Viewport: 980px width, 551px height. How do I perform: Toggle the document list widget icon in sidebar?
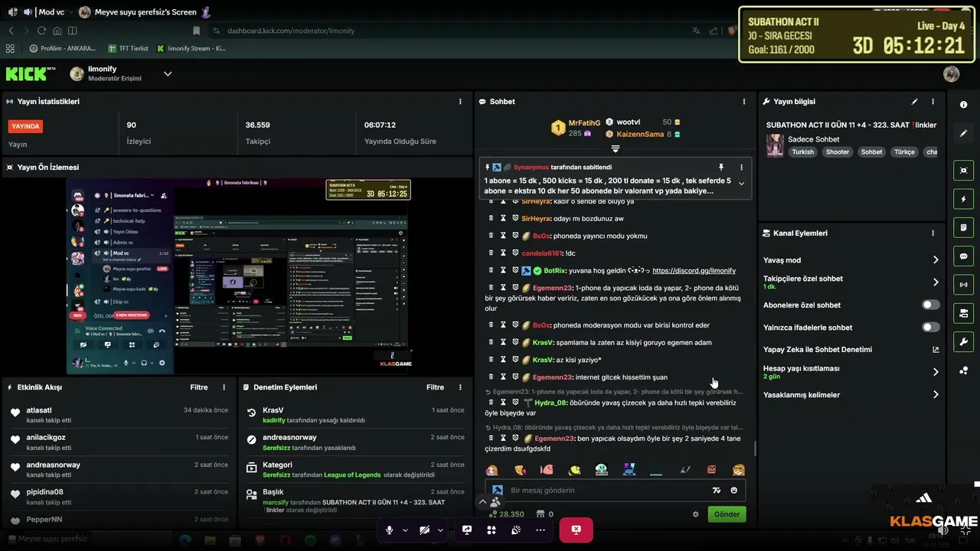pos(963,227)
